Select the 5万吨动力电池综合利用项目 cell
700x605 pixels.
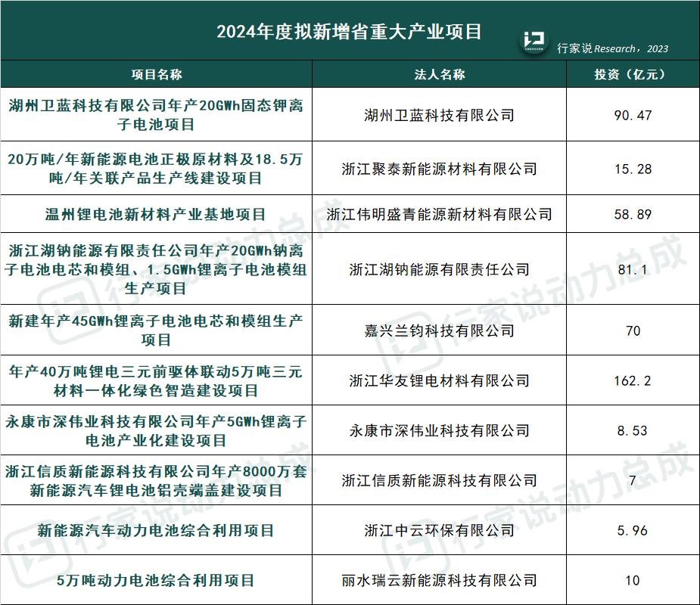(x=156, y=580)
